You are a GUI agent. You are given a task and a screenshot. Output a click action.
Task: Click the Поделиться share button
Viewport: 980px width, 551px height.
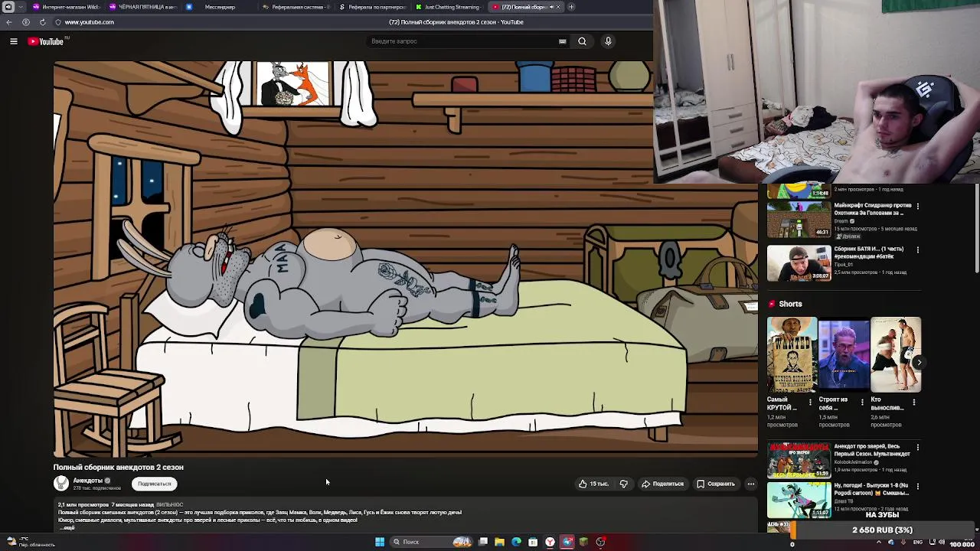pyautogui.click(x=662, y=484)
